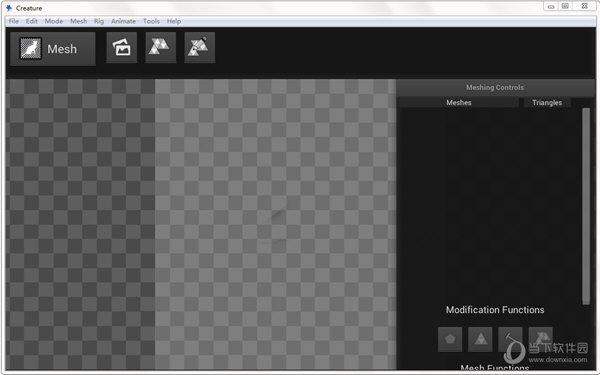This screenshot has height=375, width=600.
Task: Click the Meshing Controls vertical scrollbar
Action: (x=586, y=206)
